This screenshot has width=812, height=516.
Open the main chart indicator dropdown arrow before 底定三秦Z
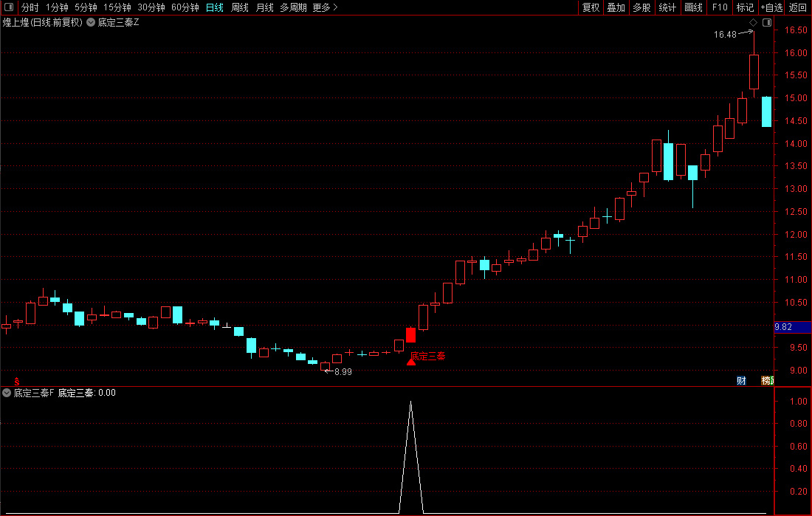coord(91,22)
